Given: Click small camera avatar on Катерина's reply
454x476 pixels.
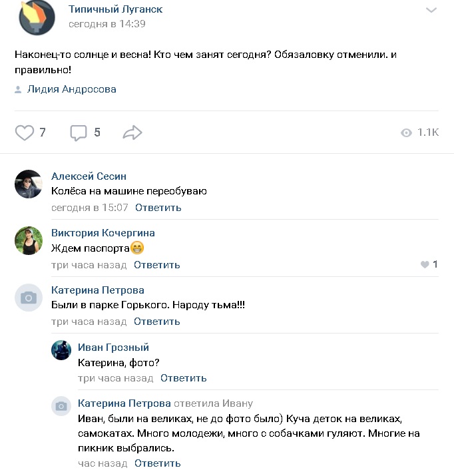Looking at the screenshot, I should (61, 406).
